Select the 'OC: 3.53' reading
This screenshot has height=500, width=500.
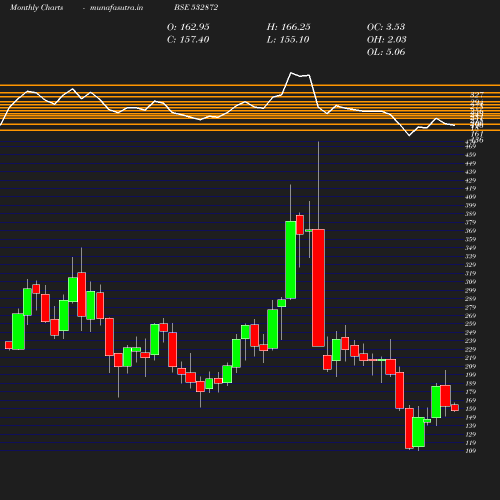click(x=386, y=27)
